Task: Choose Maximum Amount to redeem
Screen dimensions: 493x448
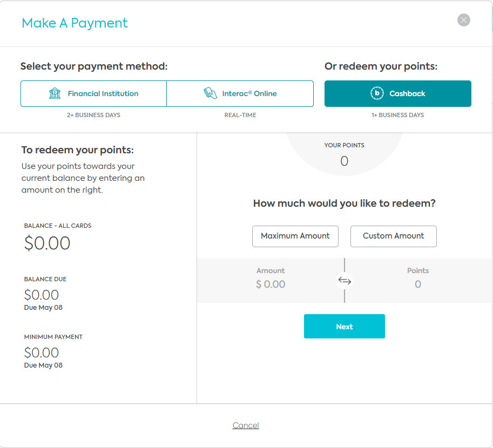Action: [x=295, y=236]
